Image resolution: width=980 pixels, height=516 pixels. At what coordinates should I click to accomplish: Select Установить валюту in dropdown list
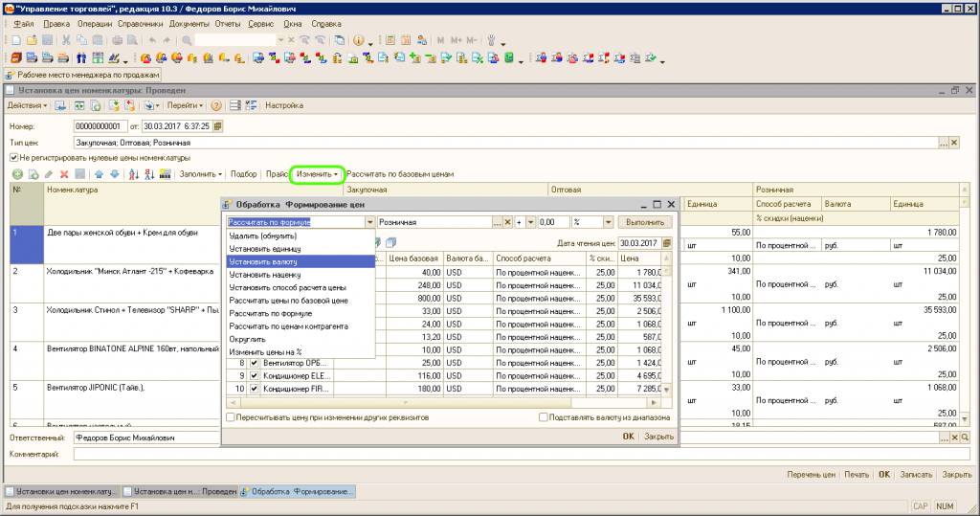pyautogui.click(x=301, y=262)
